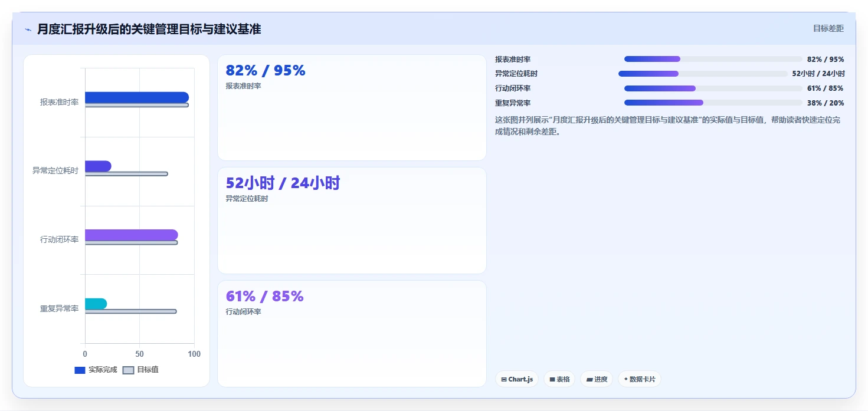
Task: Click the 0 tick on the x-axis
Action: pos(85,354)
